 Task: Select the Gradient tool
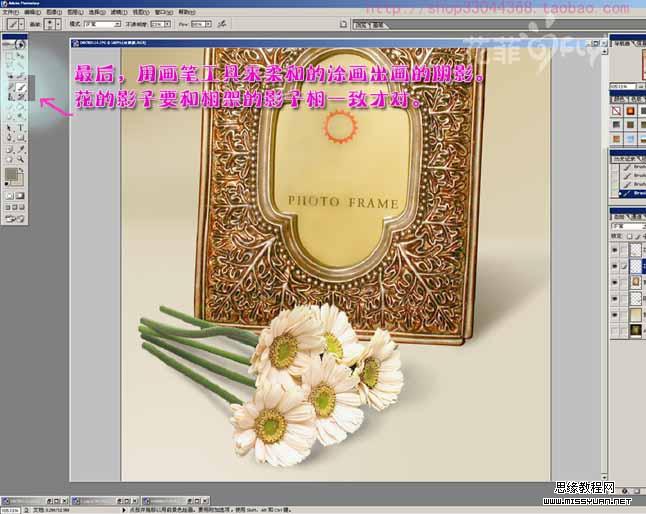pyautogui.click(x=21, y=107)
